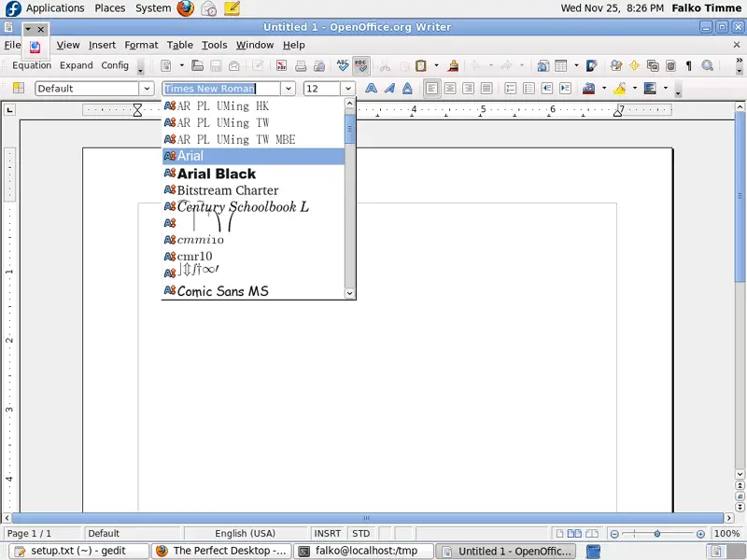The height and width of the screenshot is (560, 747).
Task: Click the Font Color icon
Action: point(589,88)
